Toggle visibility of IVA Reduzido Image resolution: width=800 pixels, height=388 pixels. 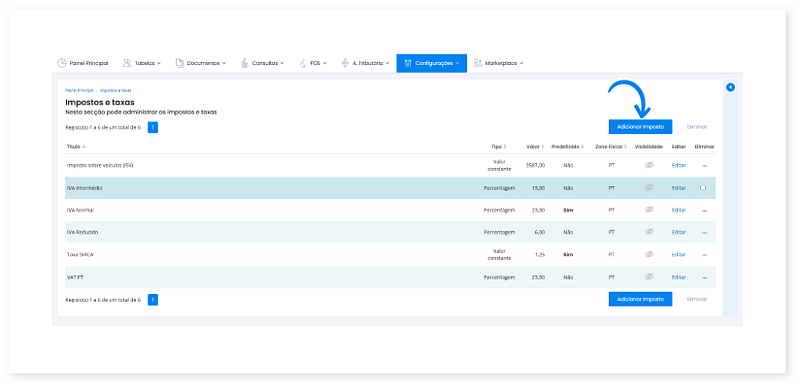[649, 231]
